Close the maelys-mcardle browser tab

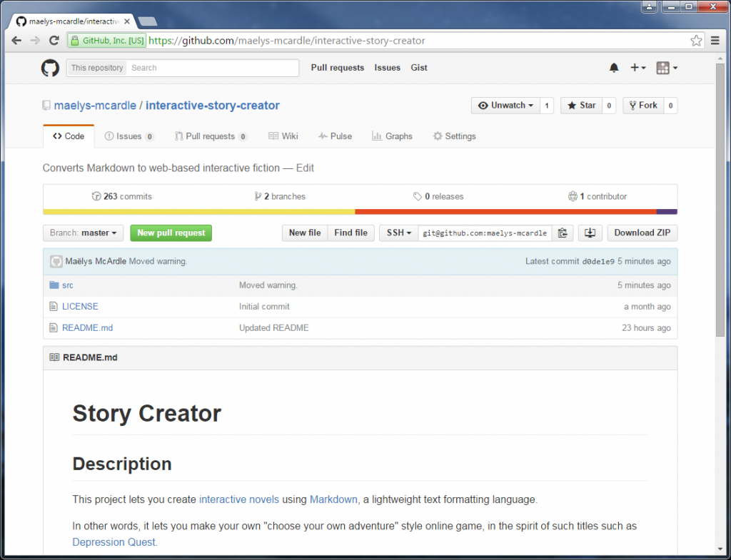pyautogui.click(x=127, y=21)
